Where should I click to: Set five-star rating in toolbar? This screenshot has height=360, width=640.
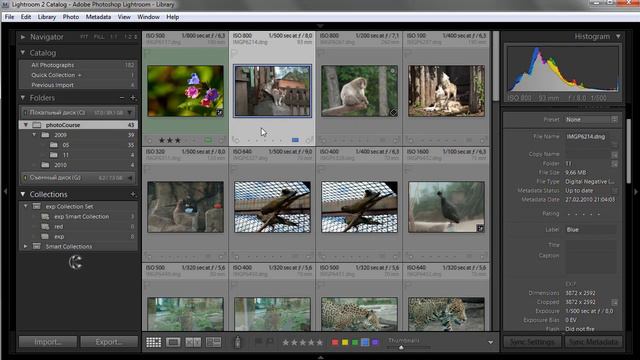(x=320, y=342)
